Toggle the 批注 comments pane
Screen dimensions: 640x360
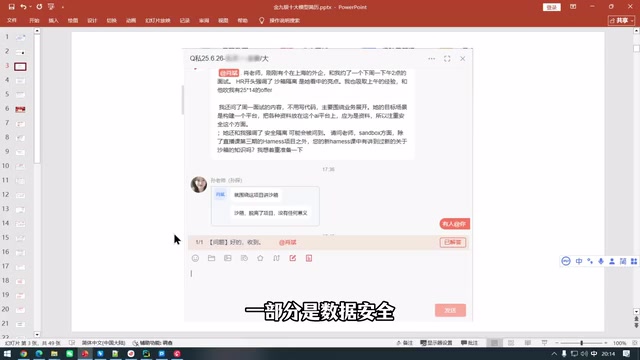pos(469,343)
